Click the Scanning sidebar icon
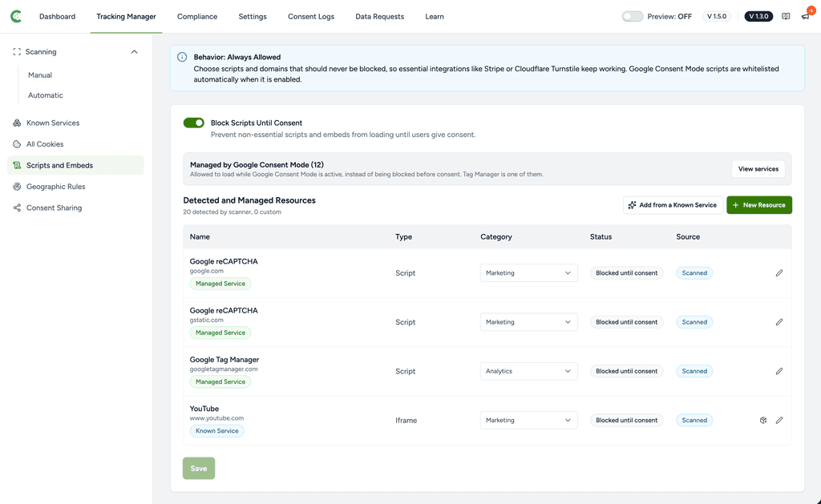This screenshot has width=821, height=504. pos(17,52)
